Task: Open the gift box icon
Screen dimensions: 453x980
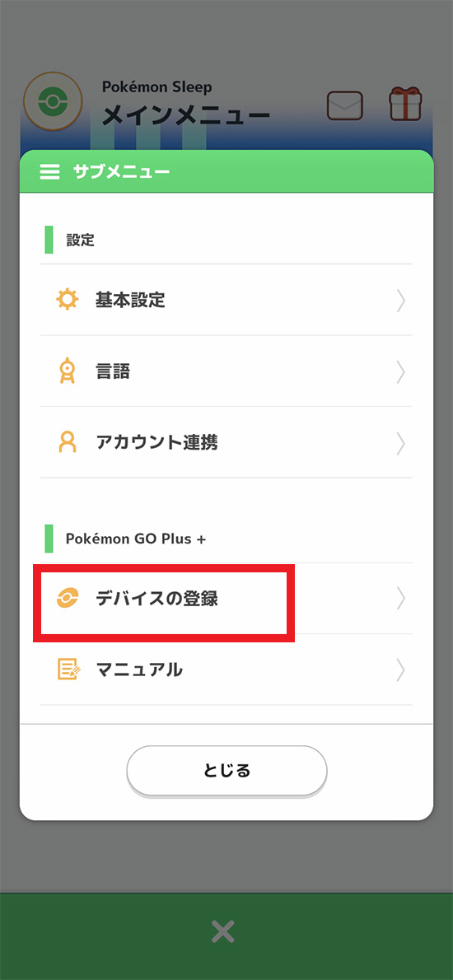Action: pos(405,104)
